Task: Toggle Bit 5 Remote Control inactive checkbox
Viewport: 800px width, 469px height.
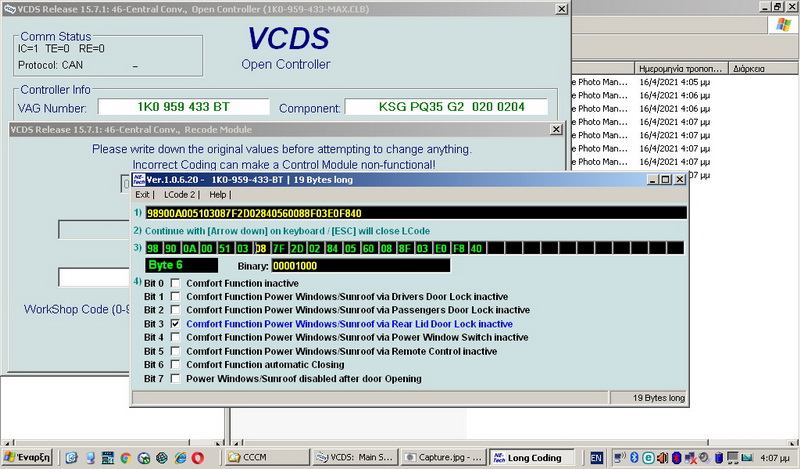Action: pyautogui.click(x=175, y=351)
